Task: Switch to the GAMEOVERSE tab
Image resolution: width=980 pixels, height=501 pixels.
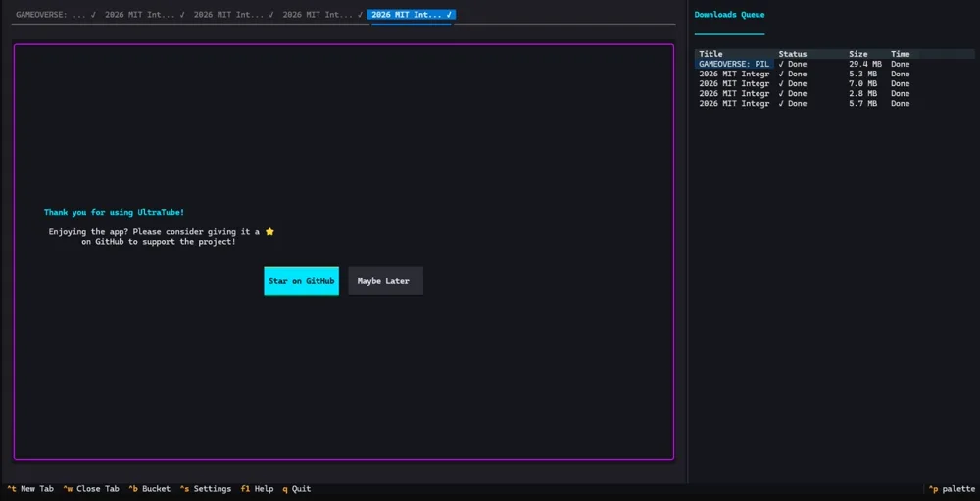Action: pos(56,15)
